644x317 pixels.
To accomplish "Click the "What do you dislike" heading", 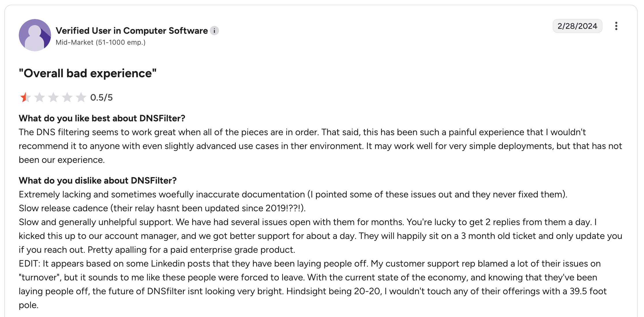I will tap(98, 180).
